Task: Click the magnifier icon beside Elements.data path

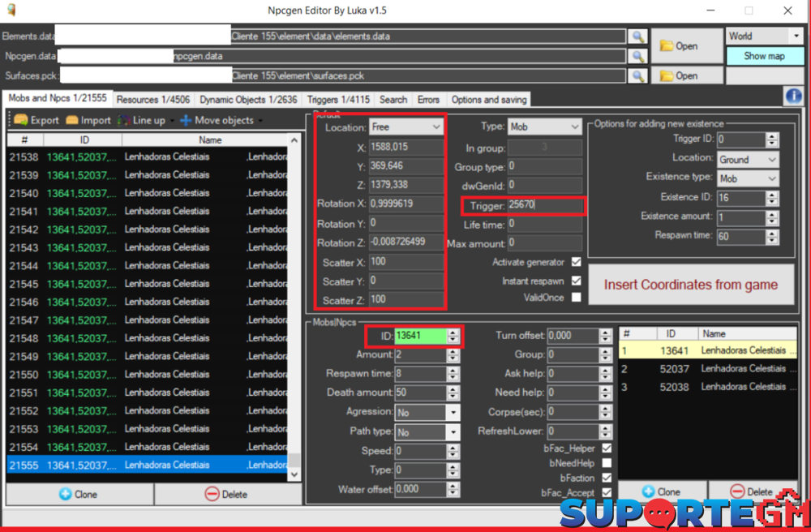Action: point(638,37)
